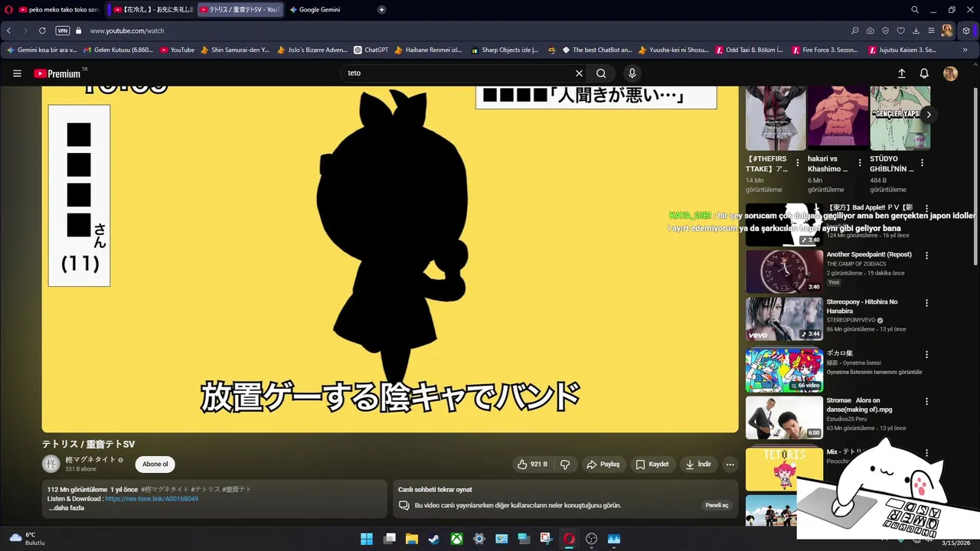Open the Stereopony Hitohira No Hanabira thumbnail
980x551 pixels.
click(784, 319)
